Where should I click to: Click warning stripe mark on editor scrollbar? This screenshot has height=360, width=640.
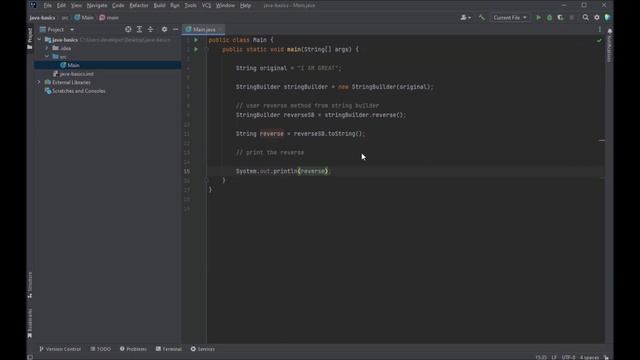[602, 140]
